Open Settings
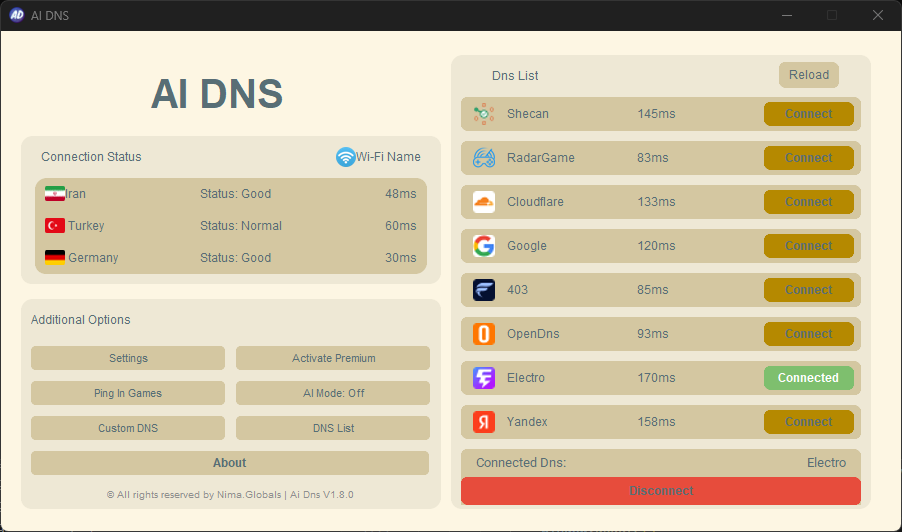The height and width of the screenshot is (532, 902). point(128,358)
